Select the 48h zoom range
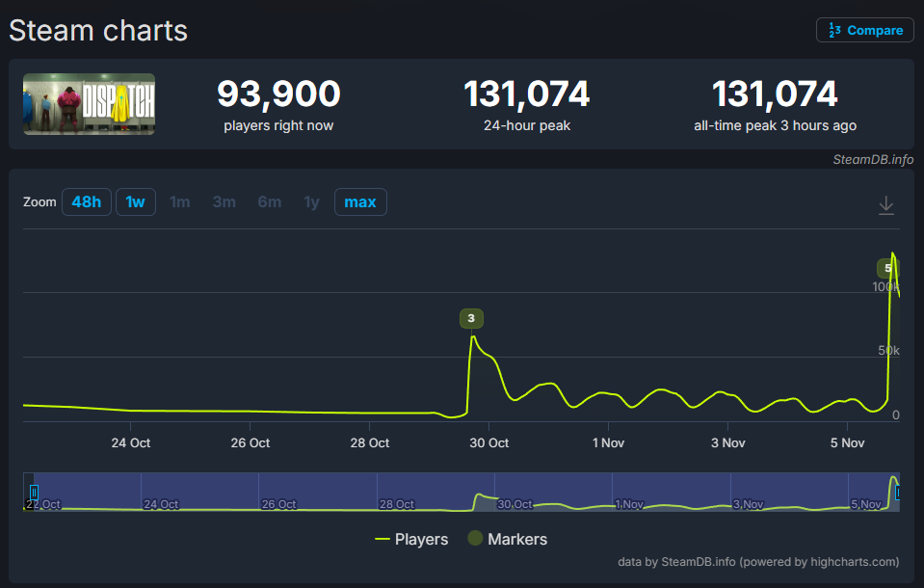 point(86,202)
